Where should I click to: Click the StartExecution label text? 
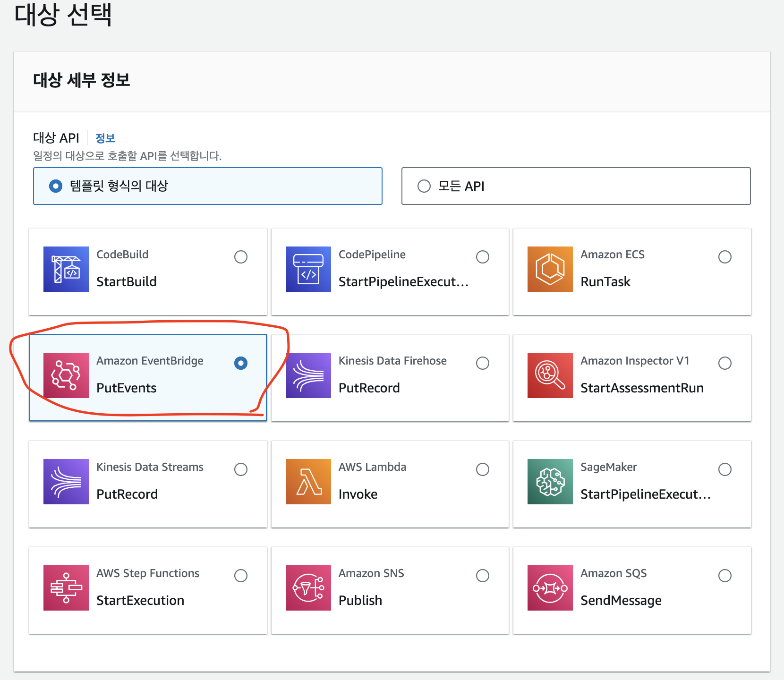140,601
